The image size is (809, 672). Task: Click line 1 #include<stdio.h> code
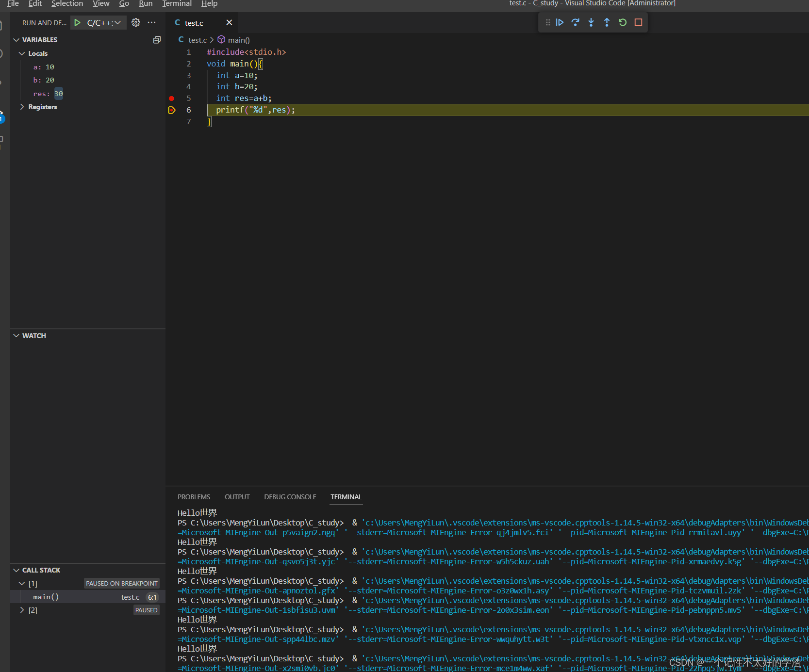click(246, 52)
